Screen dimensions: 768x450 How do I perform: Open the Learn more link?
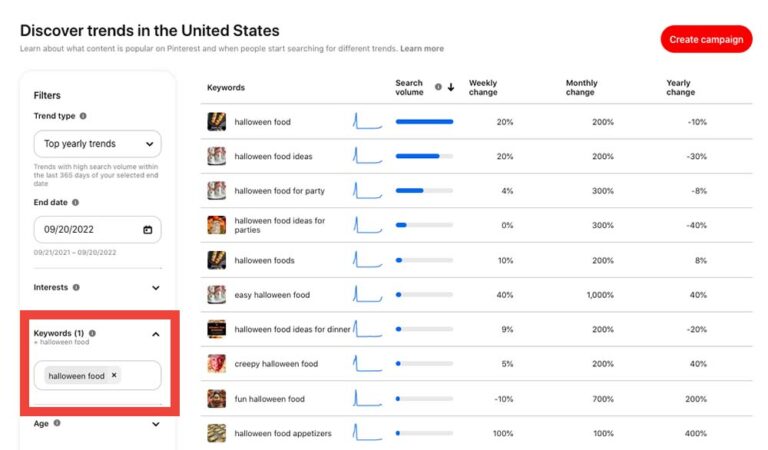coord(422,48)
